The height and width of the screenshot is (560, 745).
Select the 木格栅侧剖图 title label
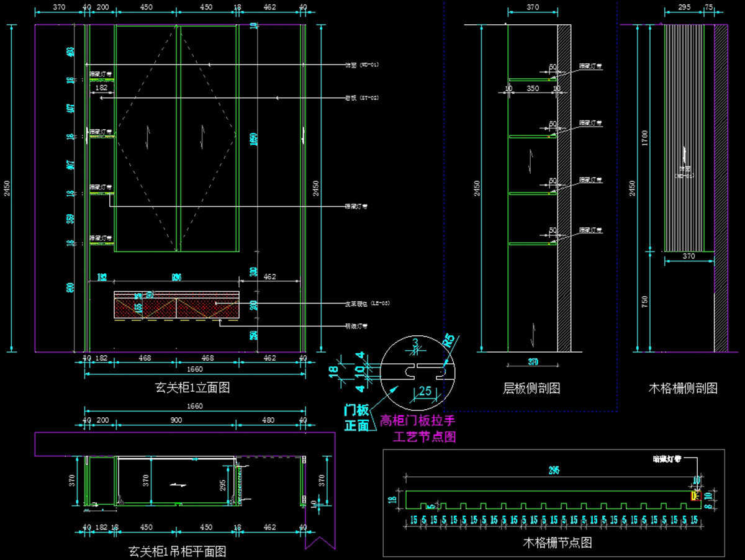[x=683, y=389]
